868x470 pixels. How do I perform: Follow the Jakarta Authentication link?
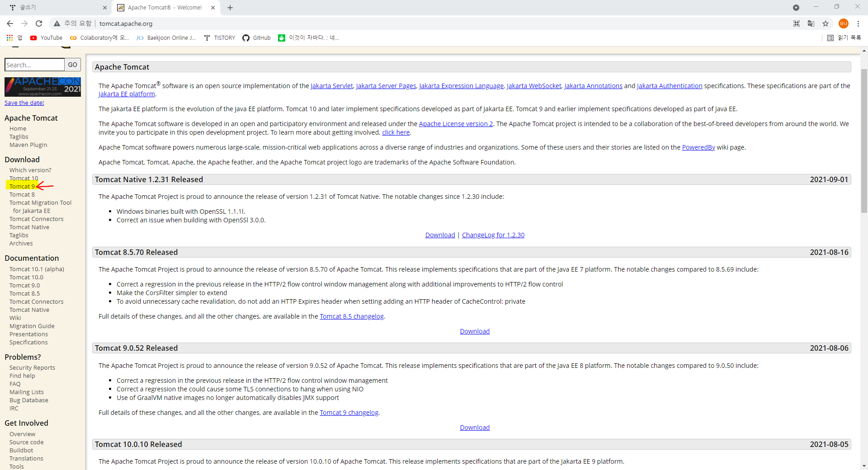pos(670,86)
